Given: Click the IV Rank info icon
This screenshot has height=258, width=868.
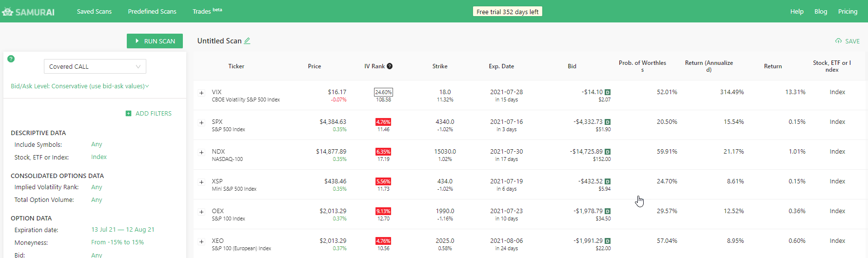Looking at the screenshot, I should coord(390,66).
